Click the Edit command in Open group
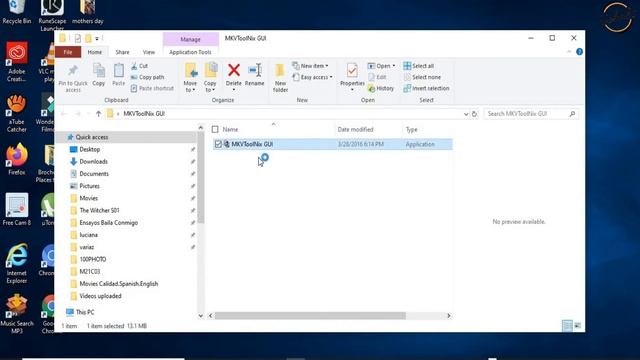 click(377, 77)
